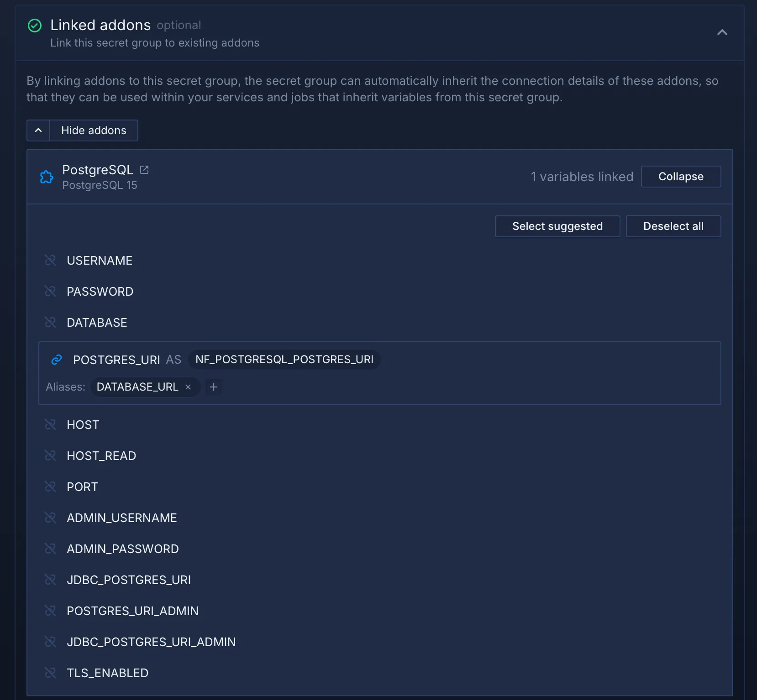757x700 pixels.
Task: Add a new alias with plus icon
Action: 213,387
